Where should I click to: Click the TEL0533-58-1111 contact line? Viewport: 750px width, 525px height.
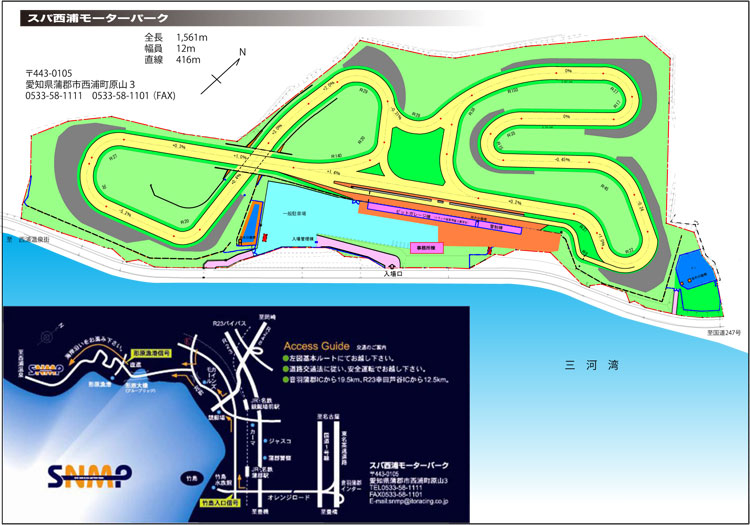pos(396,487)
